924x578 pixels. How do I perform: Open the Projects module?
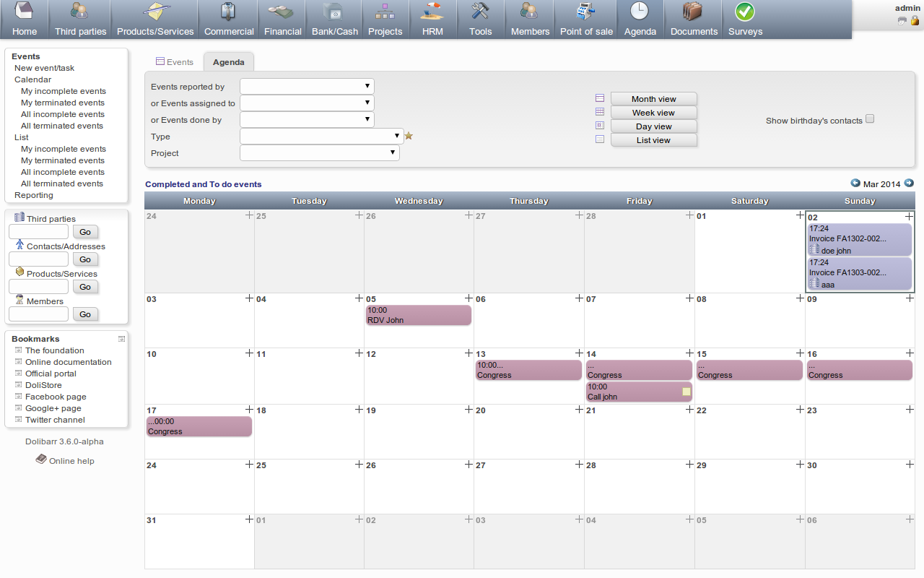click(385, 20)
